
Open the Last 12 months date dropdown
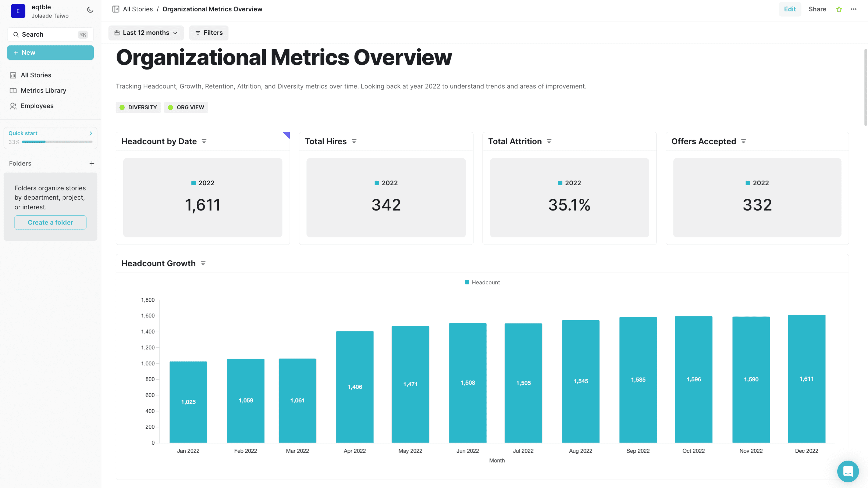146,33
